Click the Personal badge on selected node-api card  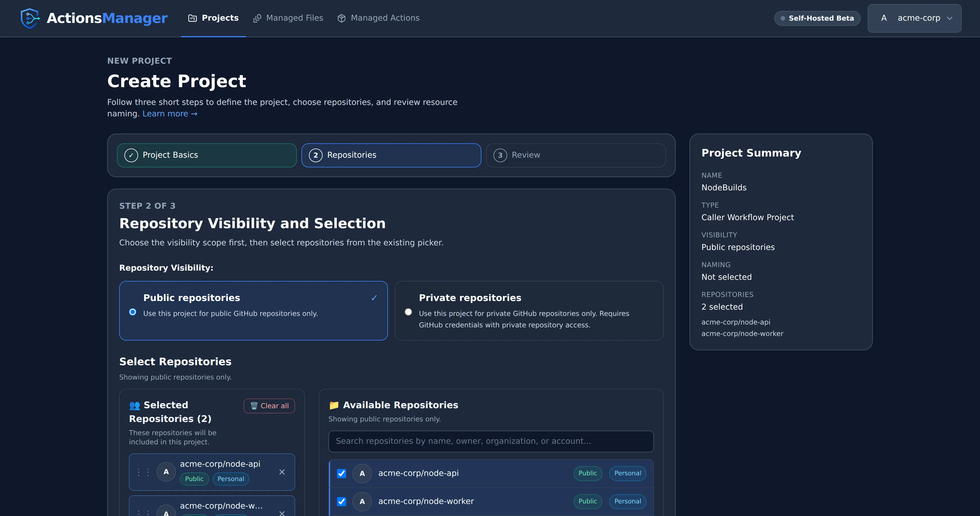[231, 479]
